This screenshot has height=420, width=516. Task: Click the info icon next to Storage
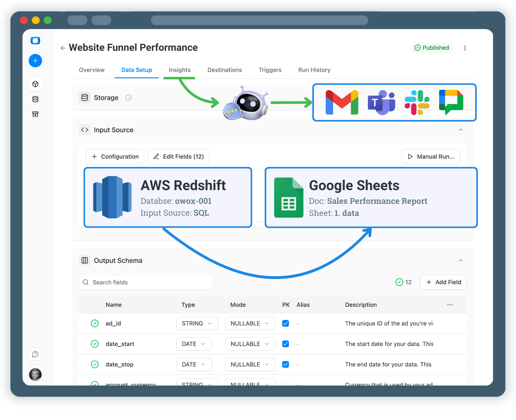tap(128, 98)
